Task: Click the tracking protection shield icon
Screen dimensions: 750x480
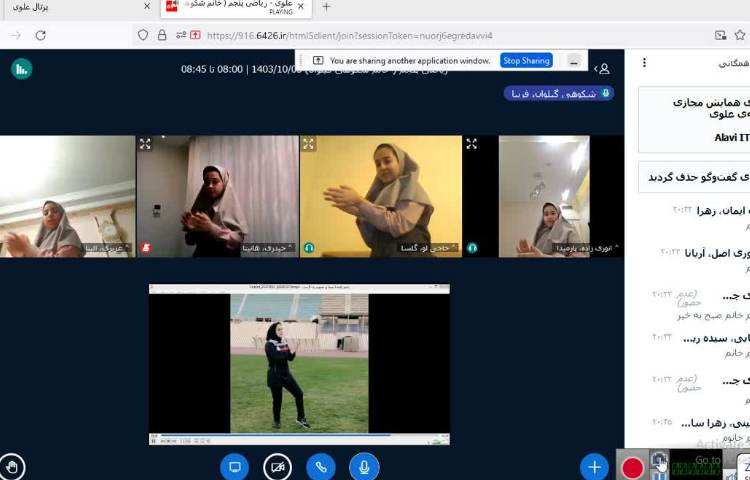Action: (143, 35)
